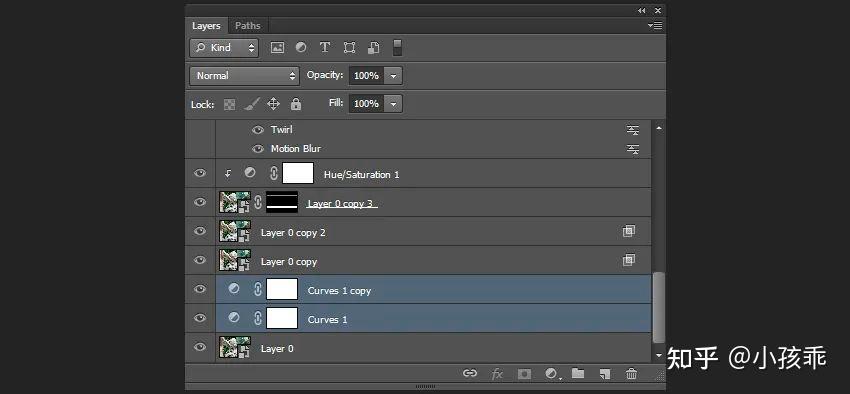Click Curves 1 copy adjustment icon

pyautogui.click(x=234, y=289)
